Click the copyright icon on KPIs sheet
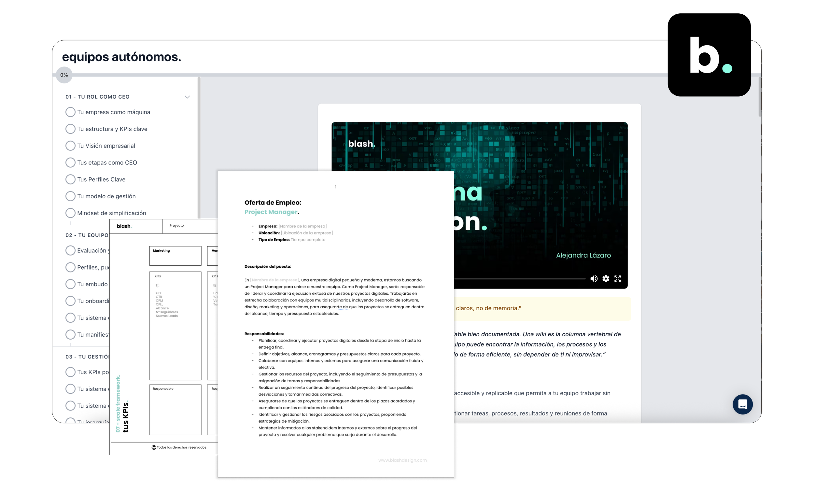This screenshot has height=504, width=814. click(154, 447)
